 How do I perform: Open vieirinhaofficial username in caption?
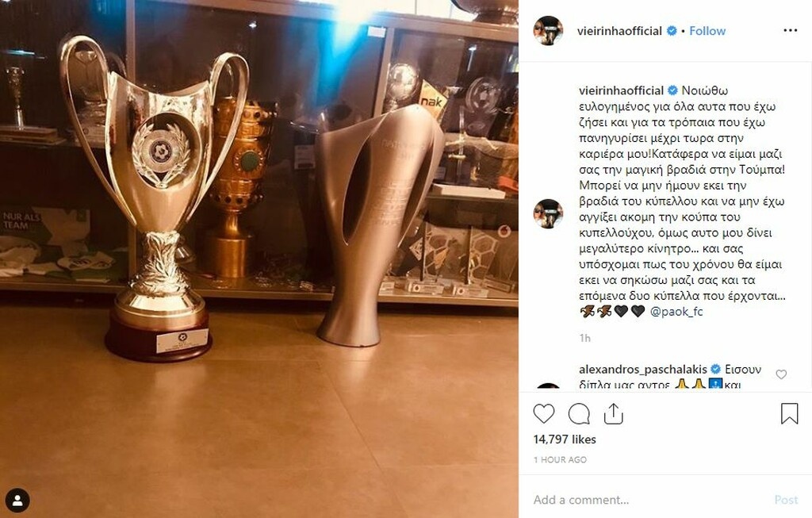click(621, 90)
